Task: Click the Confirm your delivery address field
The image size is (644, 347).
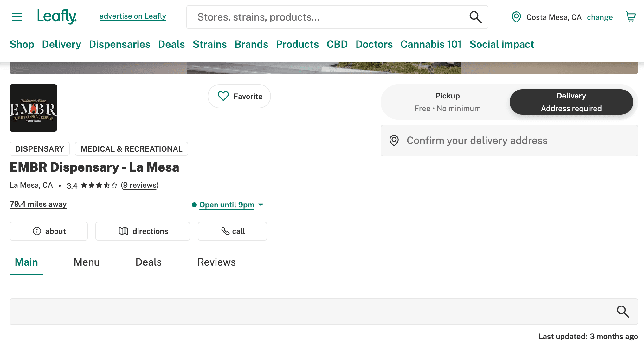Action: pos(509,141)
